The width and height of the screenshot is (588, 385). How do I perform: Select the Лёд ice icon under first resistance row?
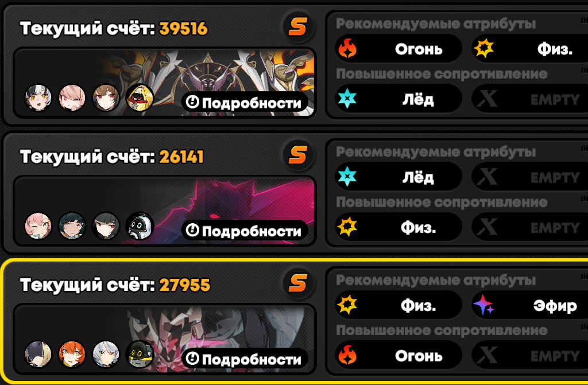347,99
